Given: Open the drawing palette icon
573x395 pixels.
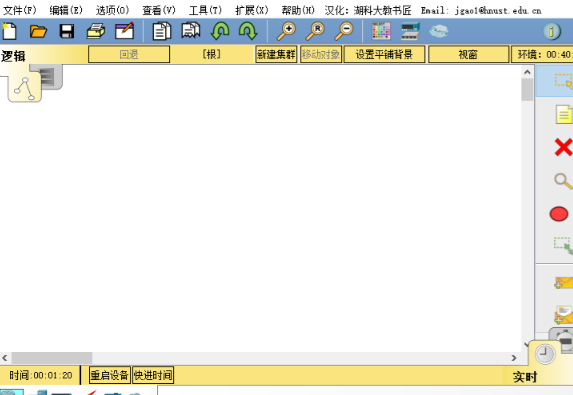Looking at the screenshot, I should [381, 31].
